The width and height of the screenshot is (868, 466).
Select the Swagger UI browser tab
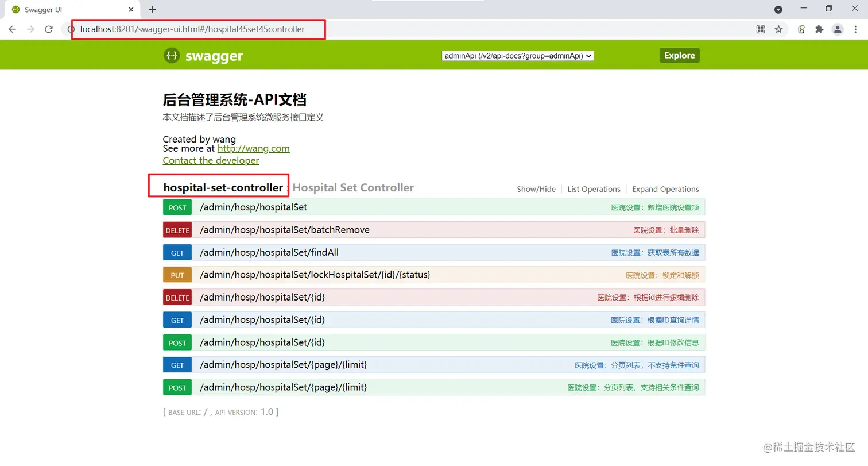(x=72, y=10)
